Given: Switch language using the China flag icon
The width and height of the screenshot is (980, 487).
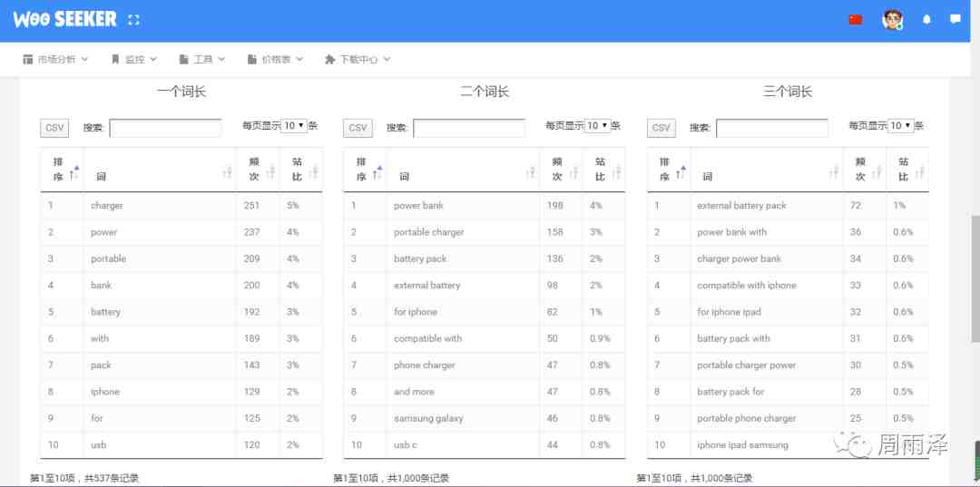Looking at the screenshot, I should pos(856,19).
